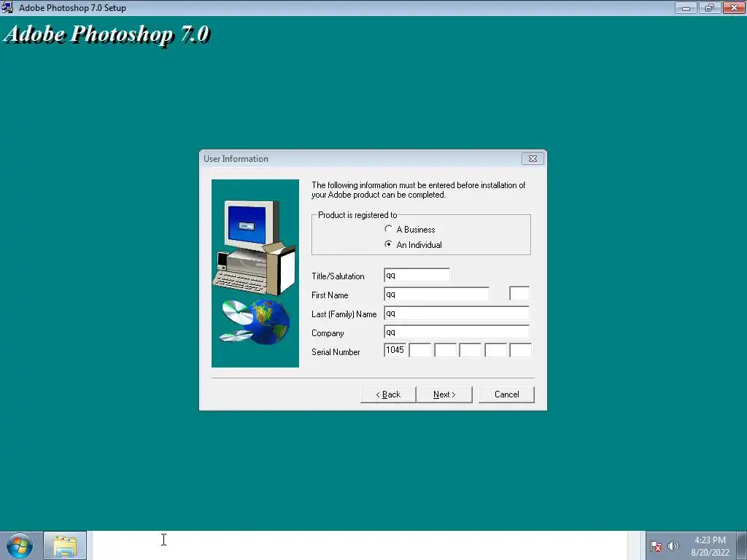747x560 pixels.
Task: Open the File Explorer taskbar icon
Action: [65, 545]
